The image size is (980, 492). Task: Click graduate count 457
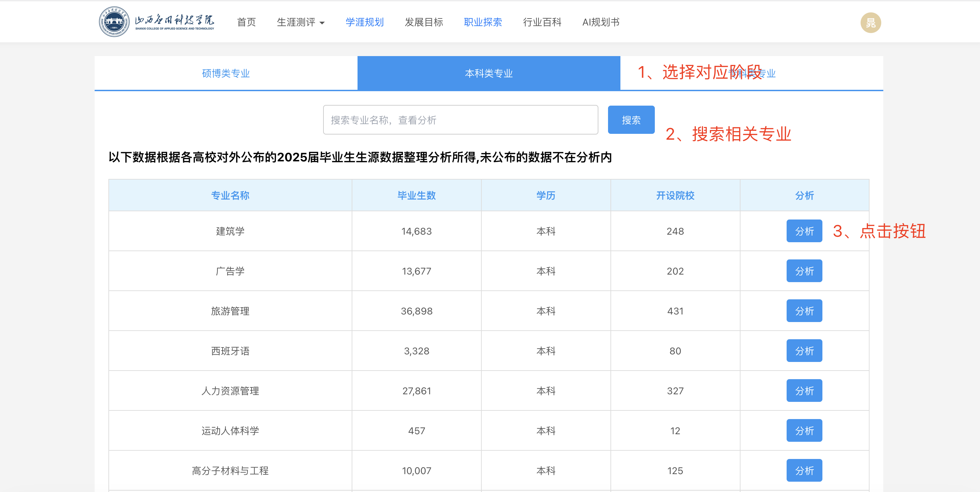tap(417, 431)
